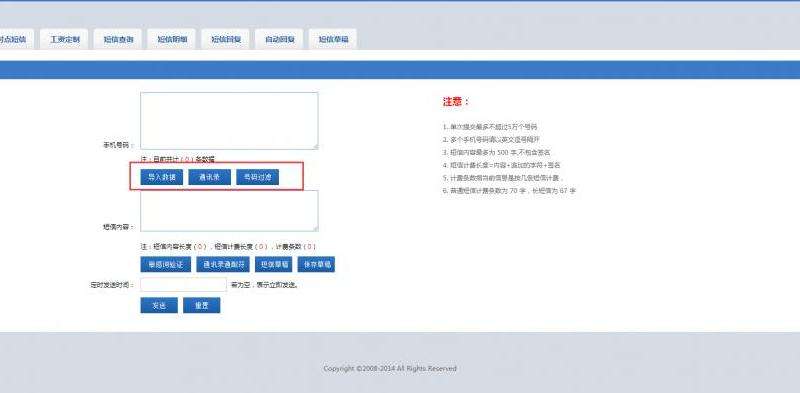This screenshot has height=393, width=800.
Task: Click note 3 about 500 character limit
Action: pos(496,152)
